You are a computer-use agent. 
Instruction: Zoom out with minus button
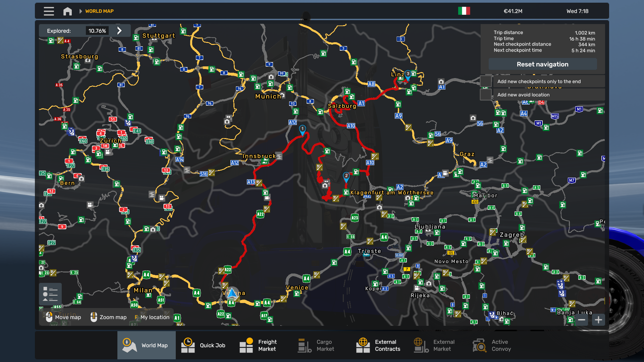tap(582, 320)
